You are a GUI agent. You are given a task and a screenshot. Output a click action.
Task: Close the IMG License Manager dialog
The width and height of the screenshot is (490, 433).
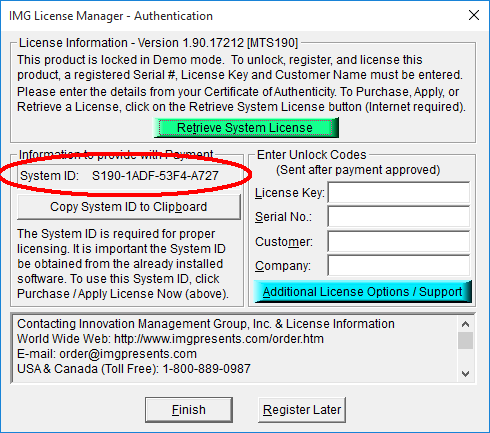pyautogui.click(x=474, y=15)
